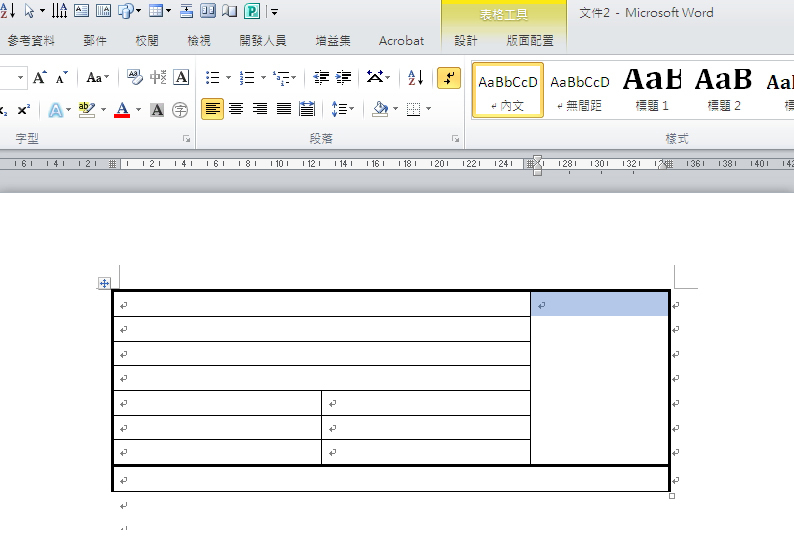Screen dimensions: 794x545
Task: Click the bottom full-width table row cell
Action: 391,479
